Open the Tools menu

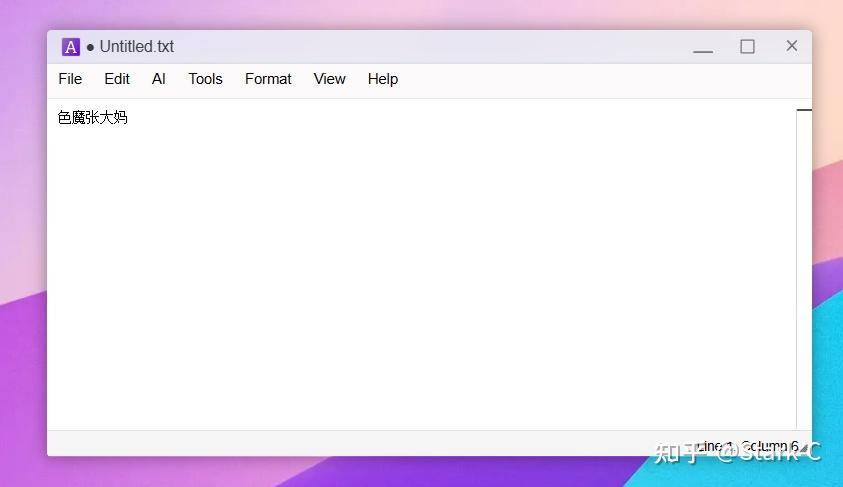coord(205,79)
